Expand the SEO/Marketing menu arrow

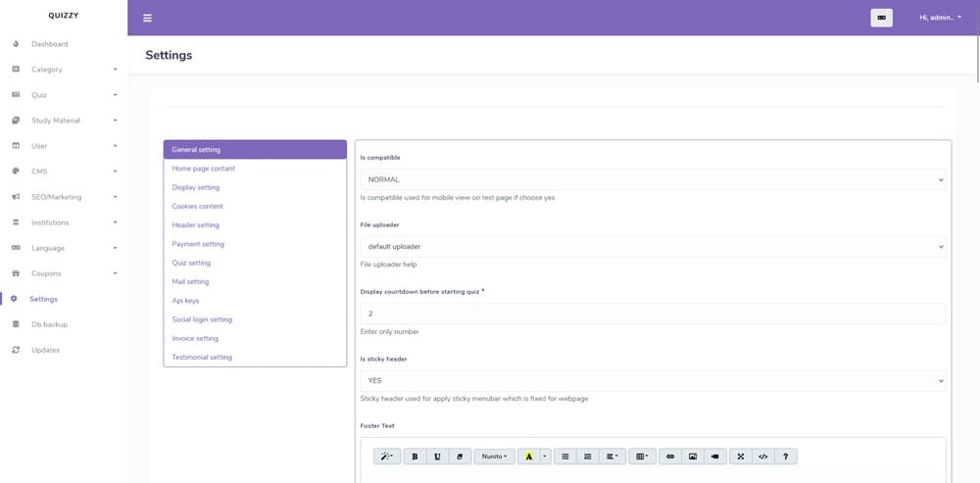tap(115, 197)
